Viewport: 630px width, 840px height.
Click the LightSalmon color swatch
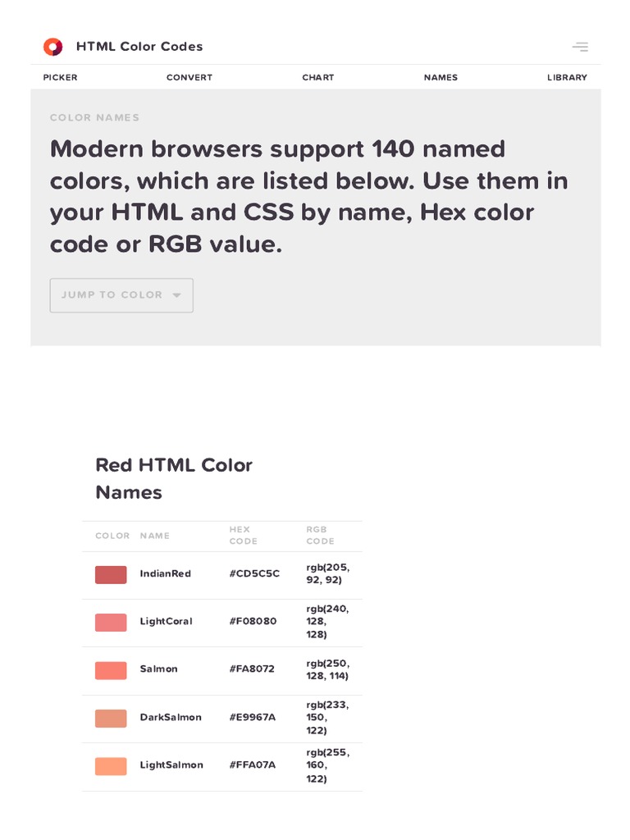tap(111, 765)
